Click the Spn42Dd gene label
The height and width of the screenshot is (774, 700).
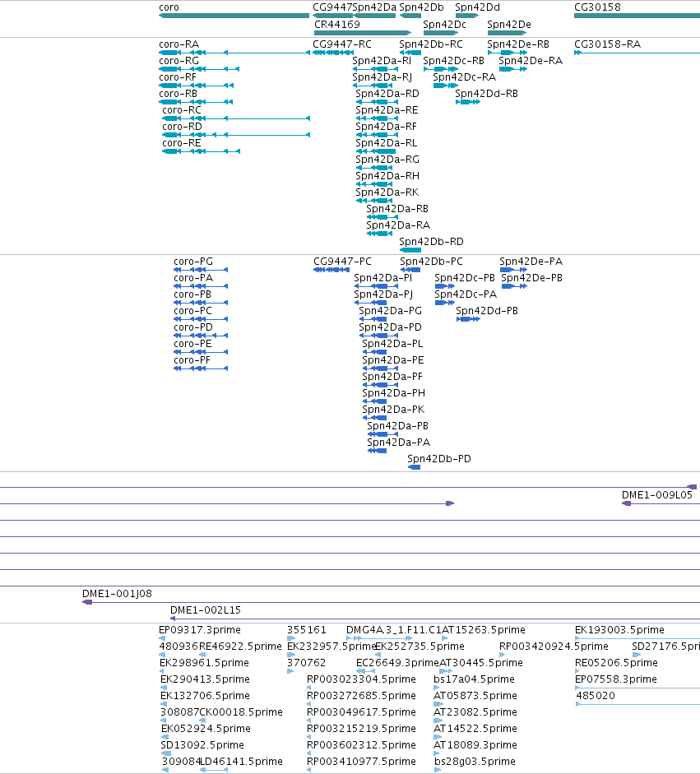pos(477,7)
